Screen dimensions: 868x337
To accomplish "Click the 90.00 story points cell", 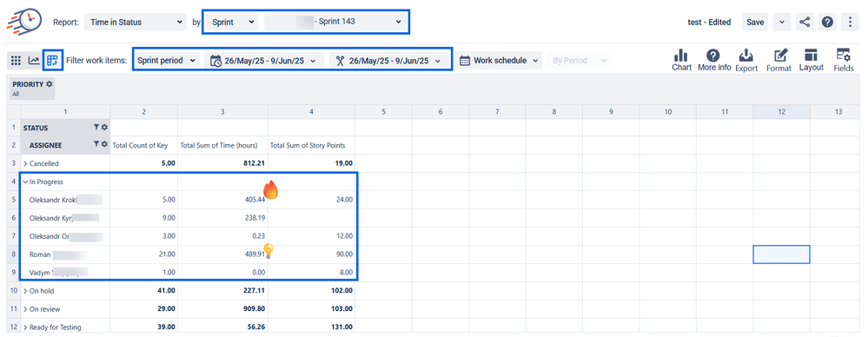I will [311, 254].
